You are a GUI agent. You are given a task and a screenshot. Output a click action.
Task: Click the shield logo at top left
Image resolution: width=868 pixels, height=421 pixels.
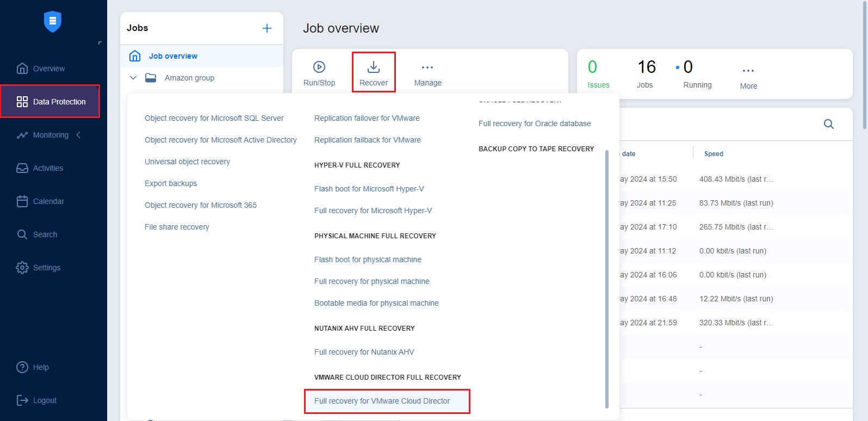point(53,22)
